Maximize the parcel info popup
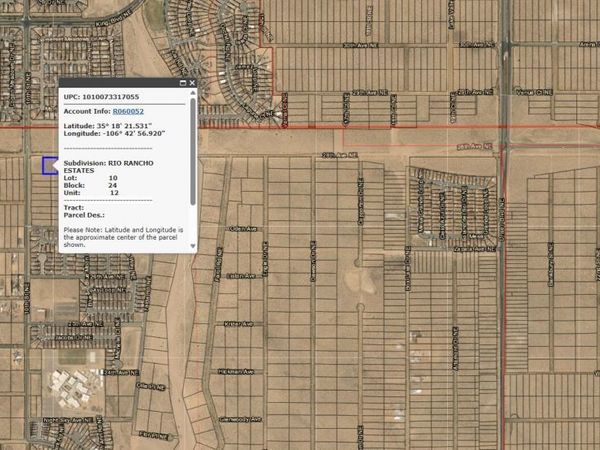Image resolution: width=600 pixels, height=450 pixels. 183,83
